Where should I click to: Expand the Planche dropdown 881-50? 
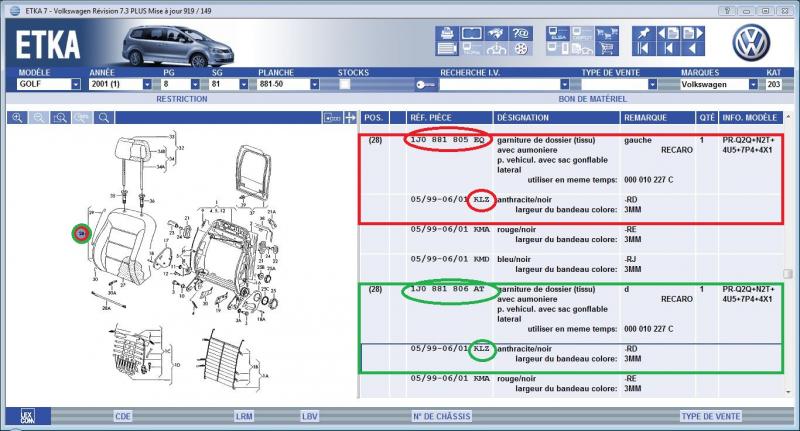(314, 84)
